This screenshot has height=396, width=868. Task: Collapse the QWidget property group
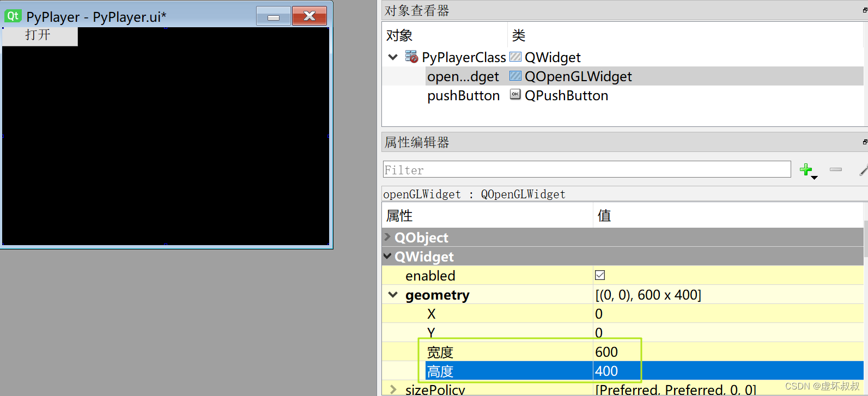[x=387, y=256]
